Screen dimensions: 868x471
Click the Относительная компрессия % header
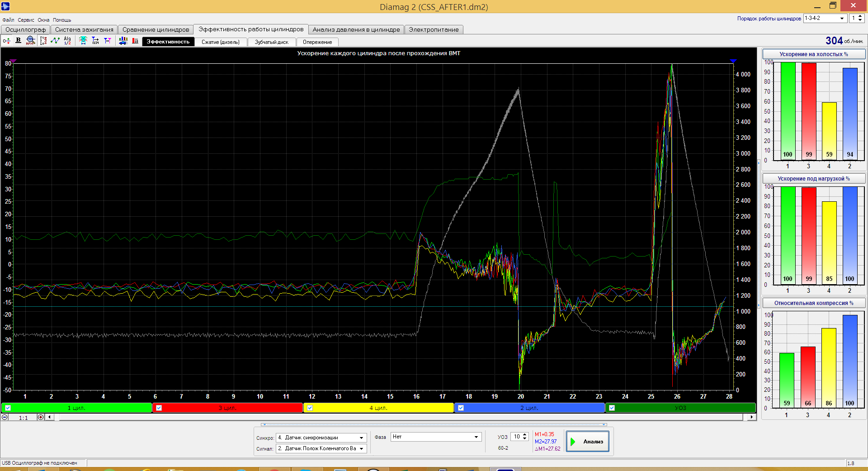814,303
